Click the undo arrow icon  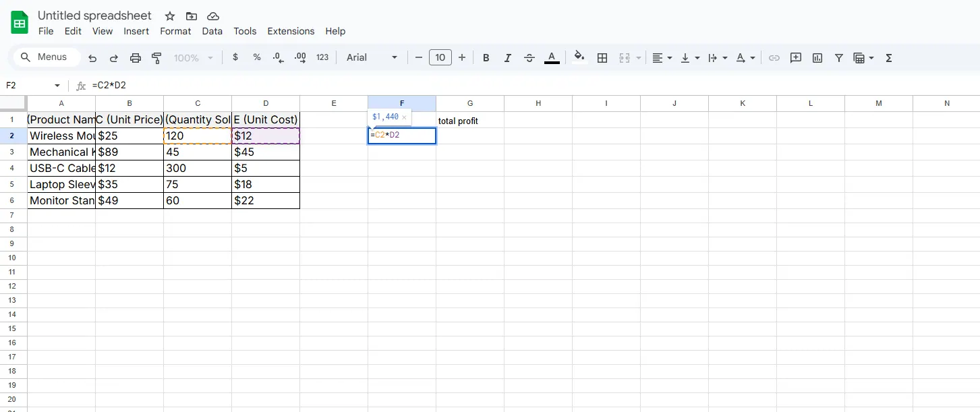click(x=92, y=58)
